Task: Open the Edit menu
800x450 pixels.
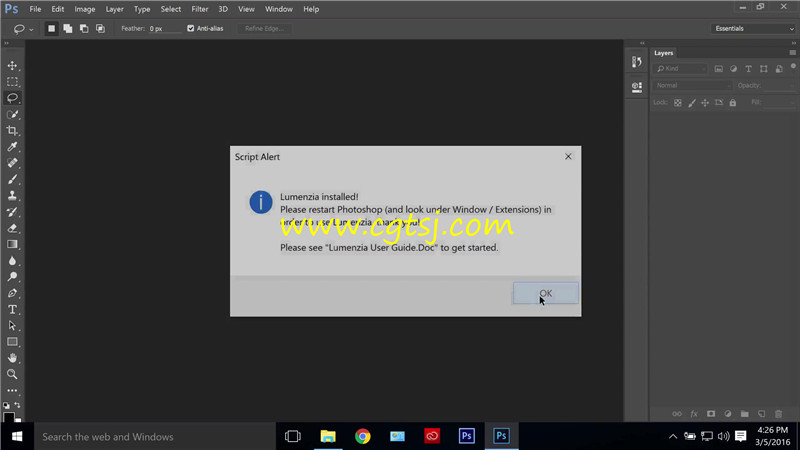Action: click(58, 9)
